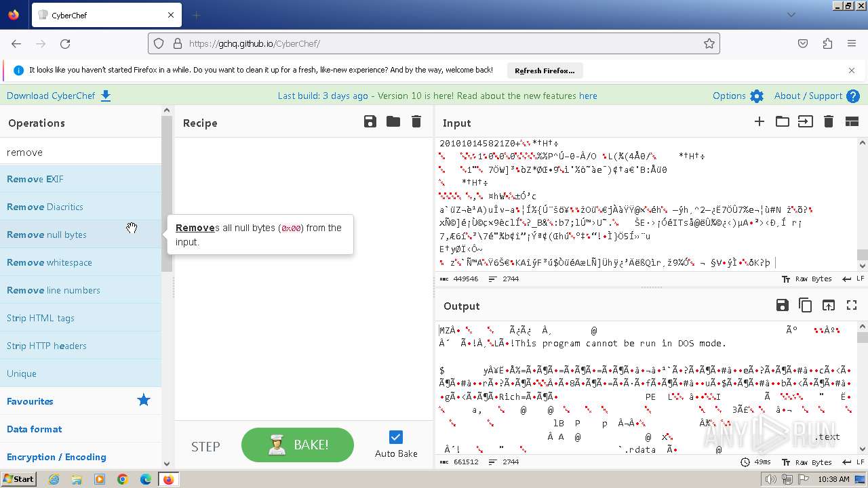Expand the Favourites category
The height and width of the screenshot is (488, 868).
[x=81, y=401]
